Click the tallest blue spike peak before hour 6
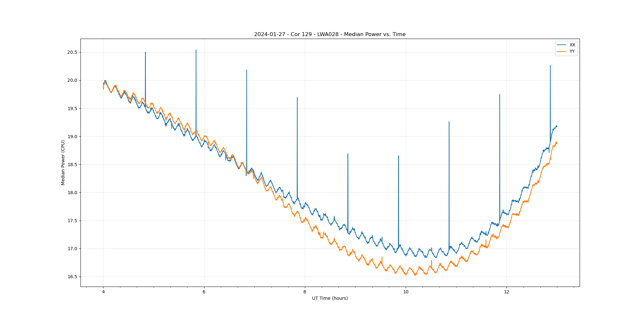This screenshot has height=322, width=644. 196,50
